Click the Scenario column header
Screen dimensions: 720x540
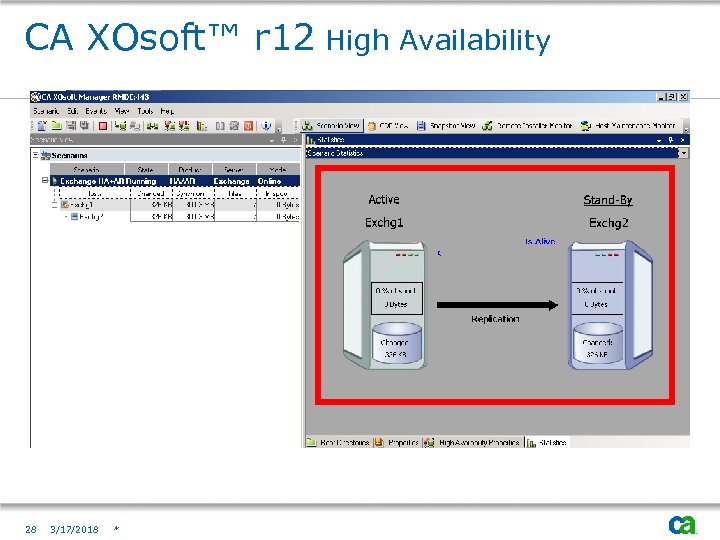[87, 169]
